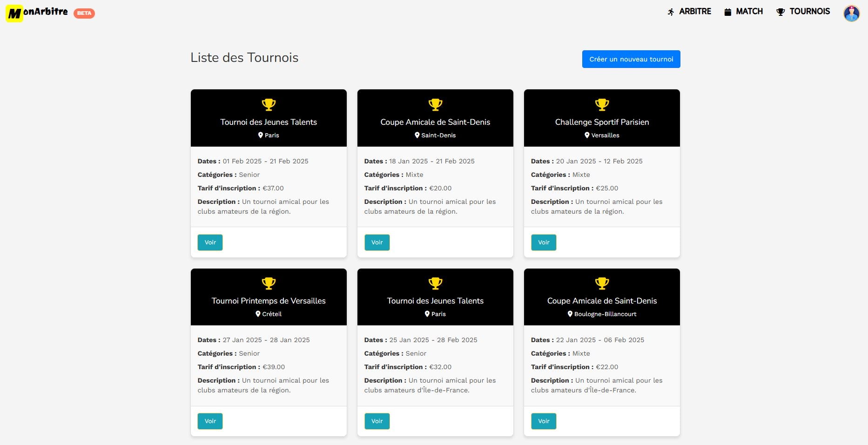Click Voir on the €32.00 Tournoi des Jeunes Talents card
Screen dimensions: 868x445
[x=377, y=421]
